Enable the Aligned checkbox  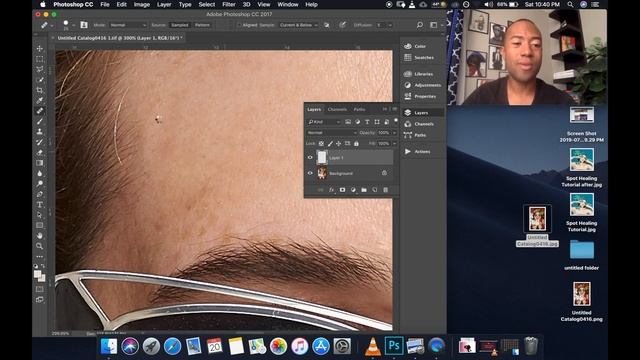[239, 25]
